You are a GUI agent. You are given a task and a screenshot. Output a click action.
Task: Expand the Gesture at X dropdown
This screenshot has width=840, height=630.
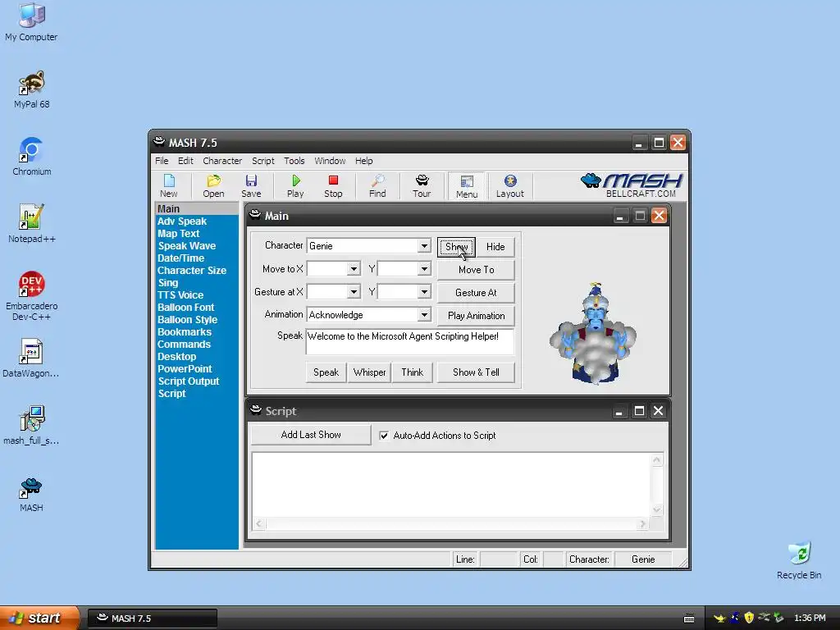354,292
